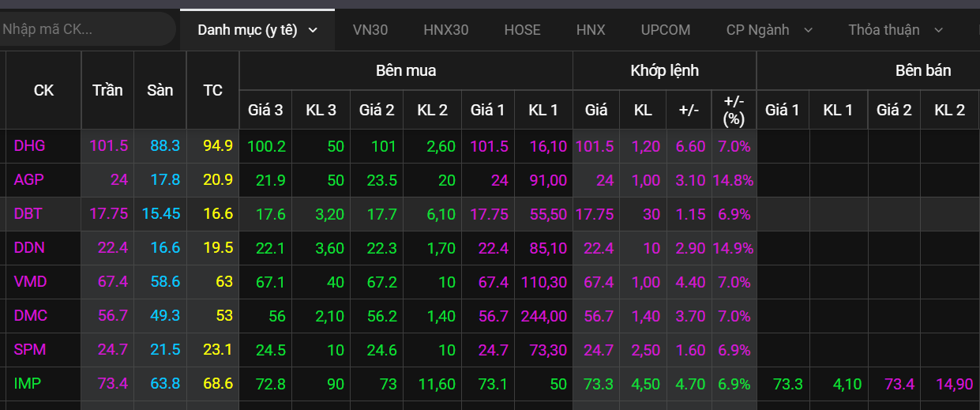Click DMC floor price 49.3
Image resolution: width=980 pixels, height=410 pixels.
click(x=164, y=315)
